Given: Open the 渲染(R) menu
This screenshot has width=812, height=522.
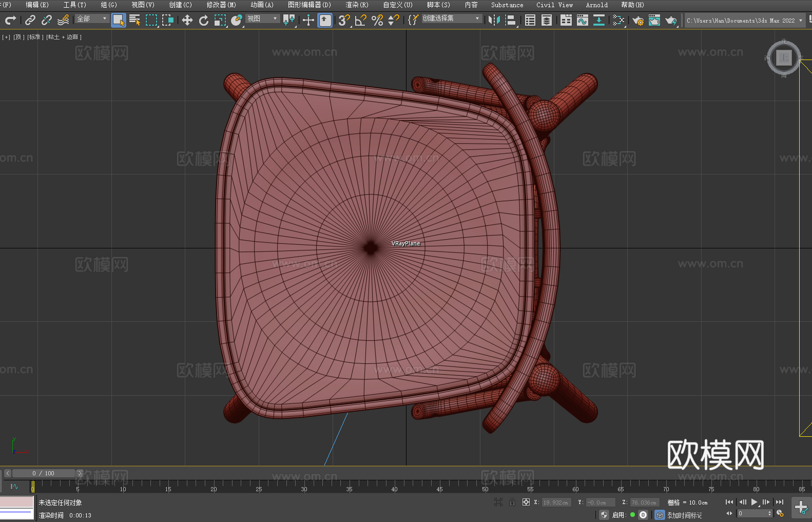Looking at the screenshot, I should point(357,5).
